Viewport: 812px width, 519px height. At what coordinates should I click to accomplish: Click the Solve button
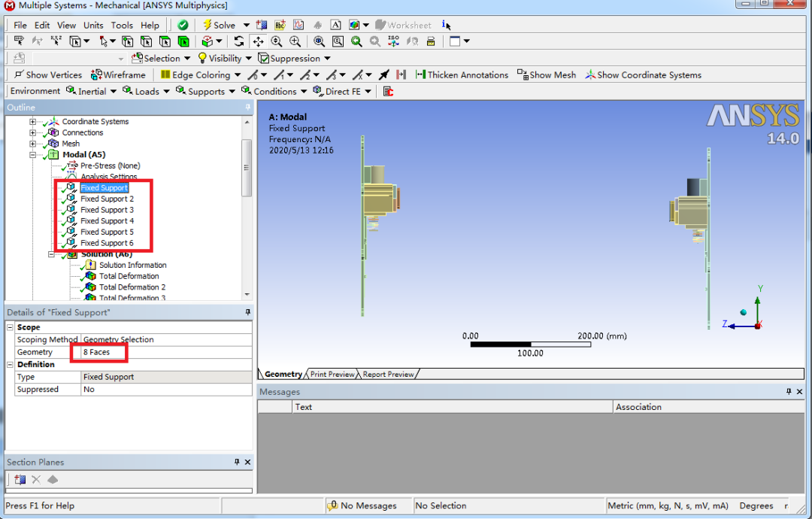pyautogui.click(x=220, y=25)
